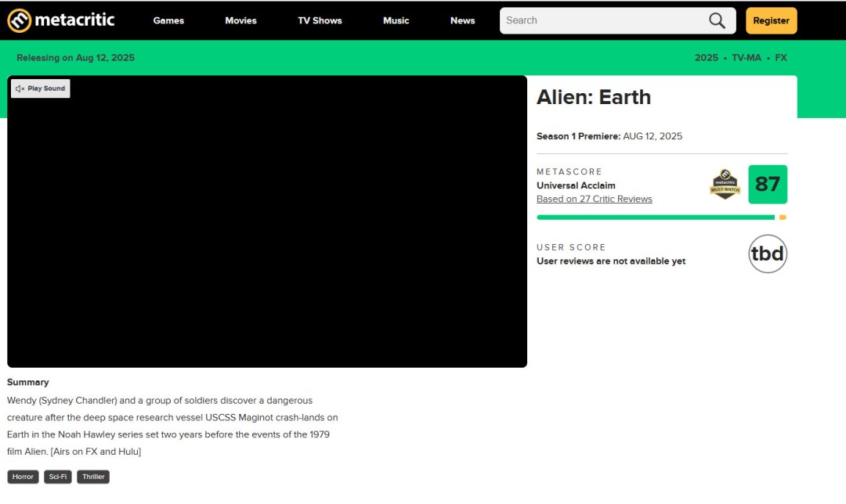This screenshot has width=846, height=504.
Task: Click 'Releasing on Aug 12, 2025' text
Action: [75, 58]
